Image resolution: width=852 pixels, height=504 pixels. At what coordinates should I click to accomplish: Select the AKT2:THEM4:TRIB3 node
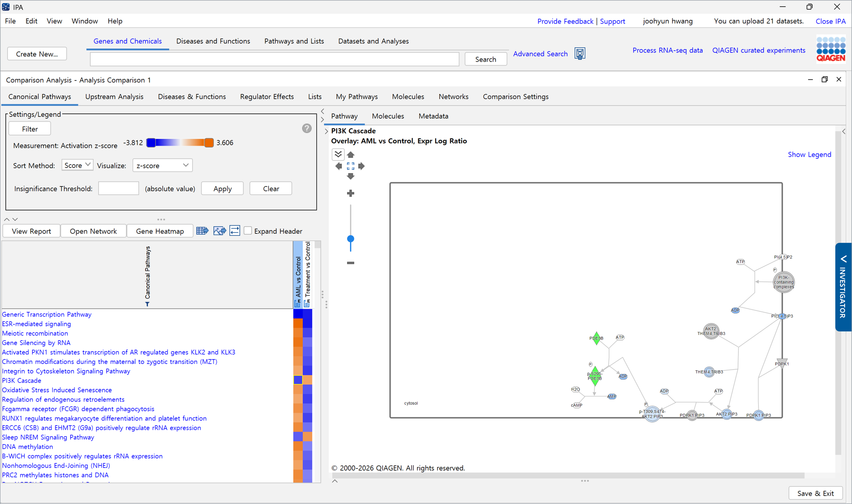click(x=711, y=331)
